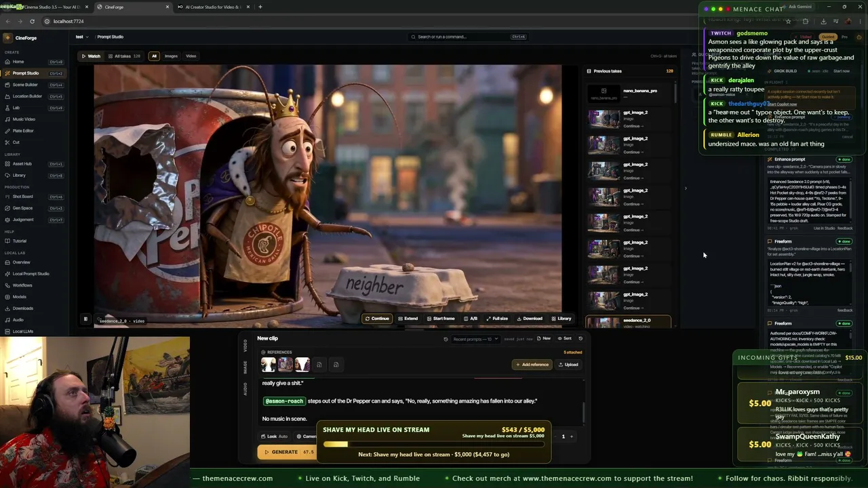The width and height of the screenshot is (868, 488).
Task: Filter takes by All
Action: [x=154, y=56]
